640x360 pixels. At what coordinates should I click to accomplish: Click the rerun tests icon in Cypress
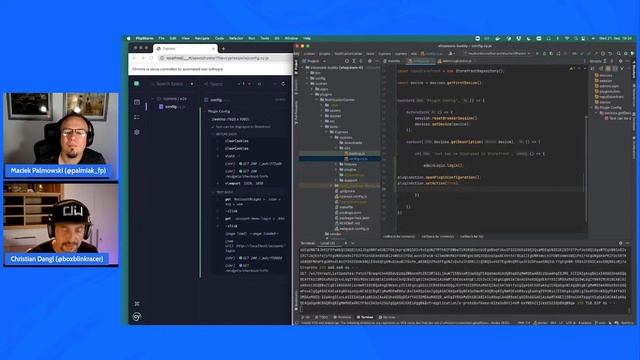point(283,84)
